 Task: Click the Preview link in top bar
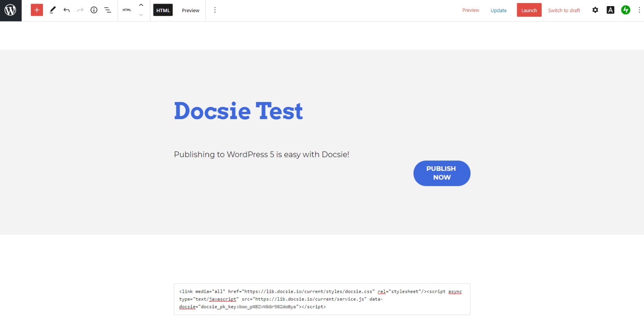[x=471, y=10]
